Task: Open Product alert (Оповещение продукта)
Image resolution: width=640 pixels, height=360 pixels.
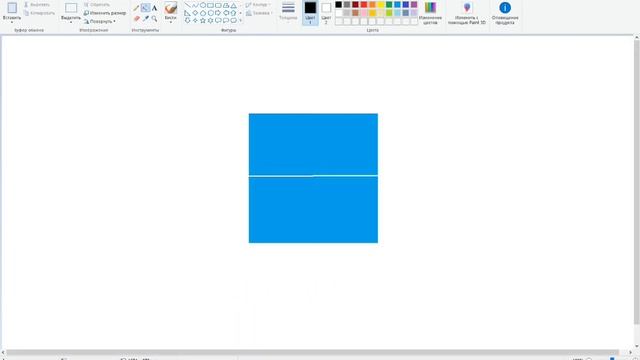Action: click(x=505, y=13)
